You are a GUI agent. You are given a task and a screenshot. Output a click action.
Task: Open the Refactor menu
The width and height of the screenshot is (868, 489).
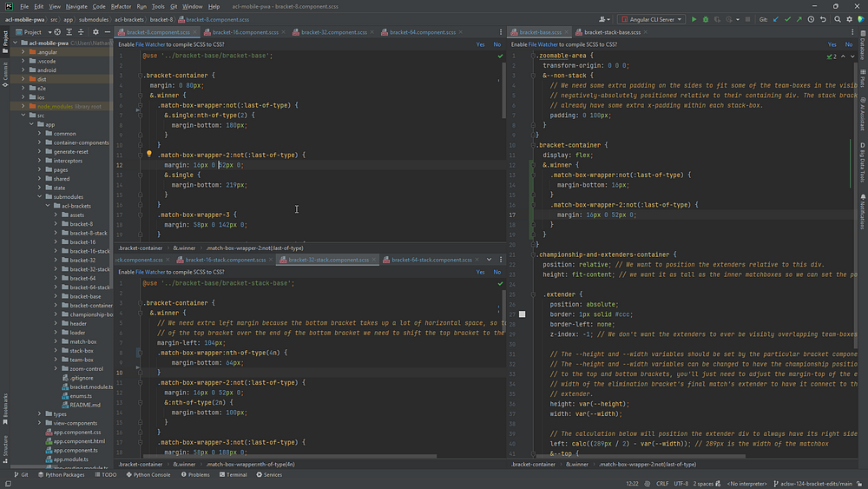[x=121, y=6]
